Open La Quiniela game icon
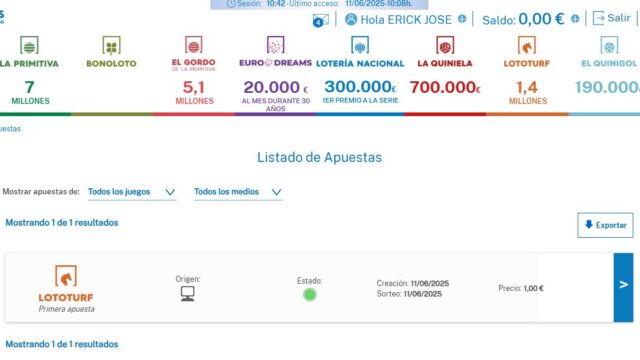Screen dimensions: 640x360 [x=445, y=45]
